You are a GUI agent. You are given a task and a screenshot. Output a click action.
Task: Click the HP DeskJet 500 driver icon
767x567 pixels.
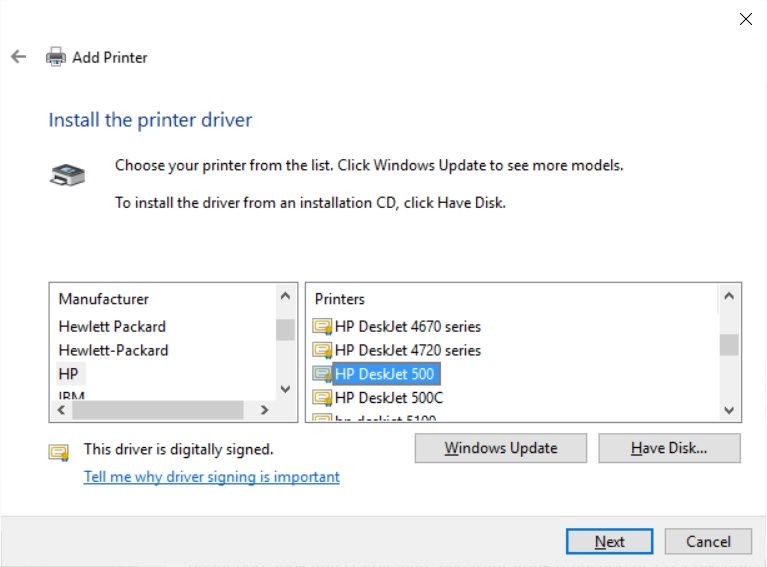coord(322,374)
